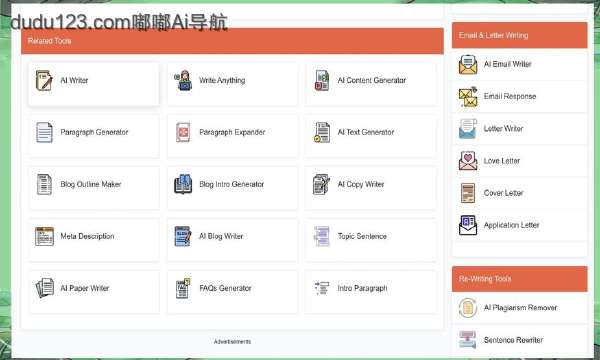Open the AI Plagiarism Remover icon
This screenshot has height=360, width=600.
(x=468, y=308)
